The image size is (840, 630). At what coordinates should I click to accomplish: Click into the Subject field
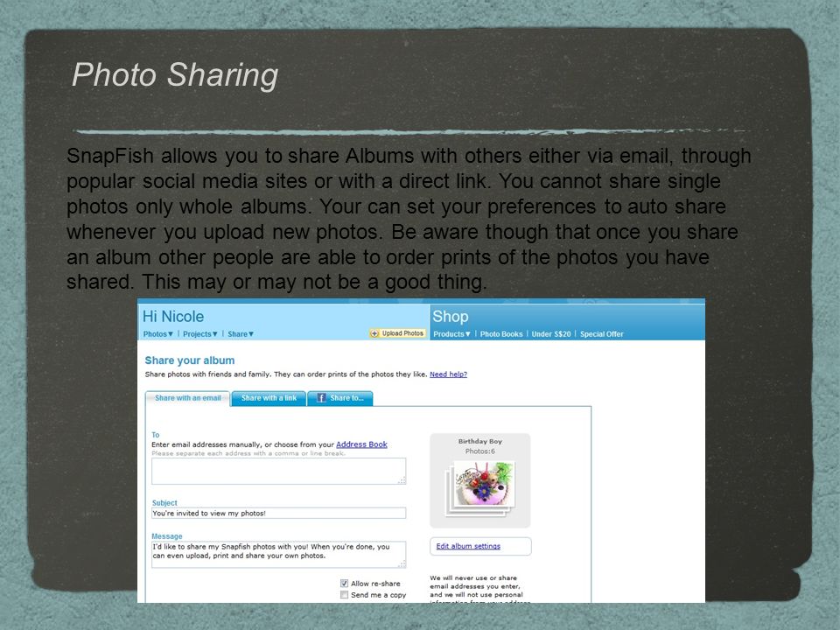tap(278, 514)
